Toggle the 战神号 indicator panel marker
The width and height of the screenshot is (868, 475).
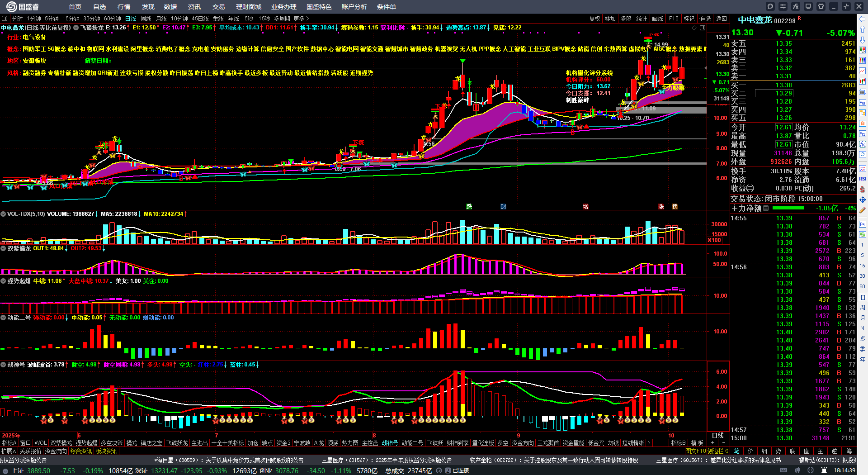click(x=3, y=365)
